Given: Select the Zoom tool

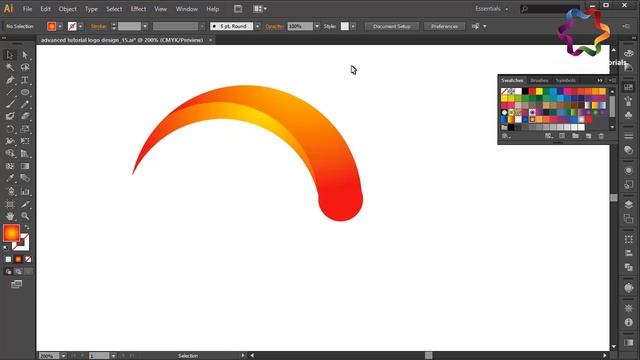Looking at the screenshot, I should pos(25,216).
